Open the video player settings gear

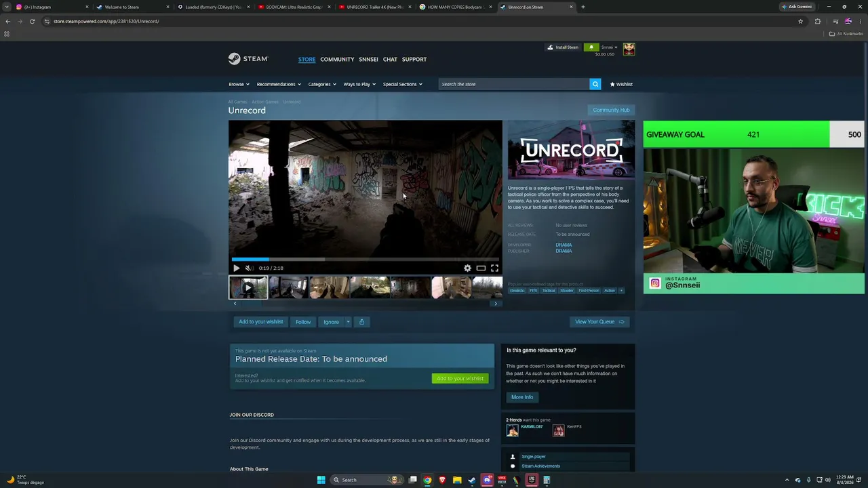pos(467,268)
